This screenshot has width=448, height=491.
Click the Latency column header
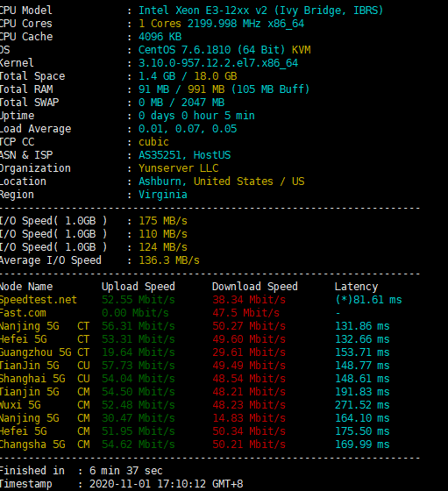pos(356,287)
